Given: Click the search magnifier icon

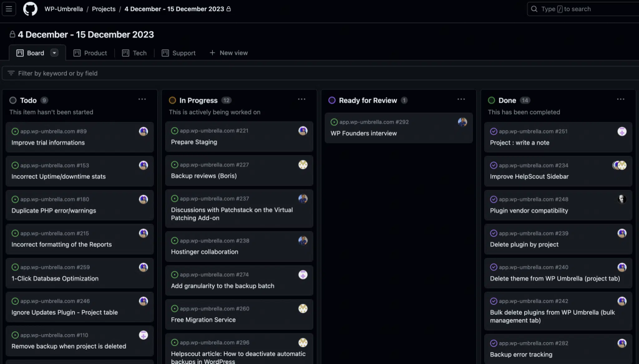Looking at the screenshot, I should [534, 9].
